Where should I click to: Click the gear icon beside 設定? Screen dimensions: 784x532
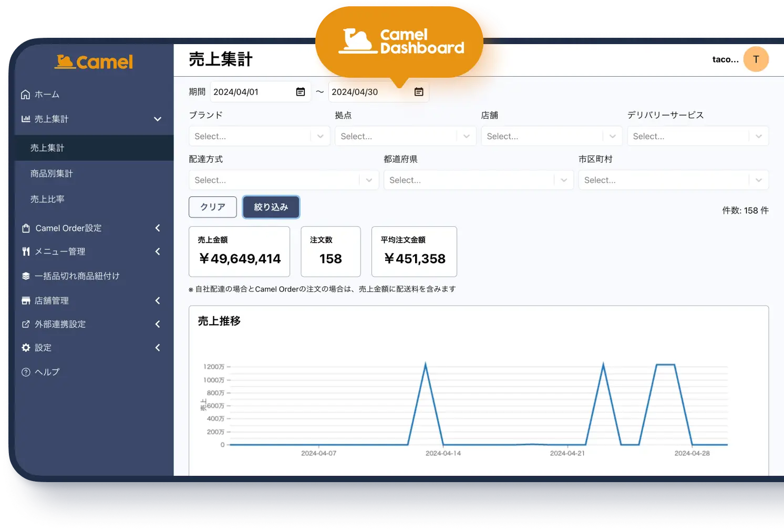pos(26,348)
